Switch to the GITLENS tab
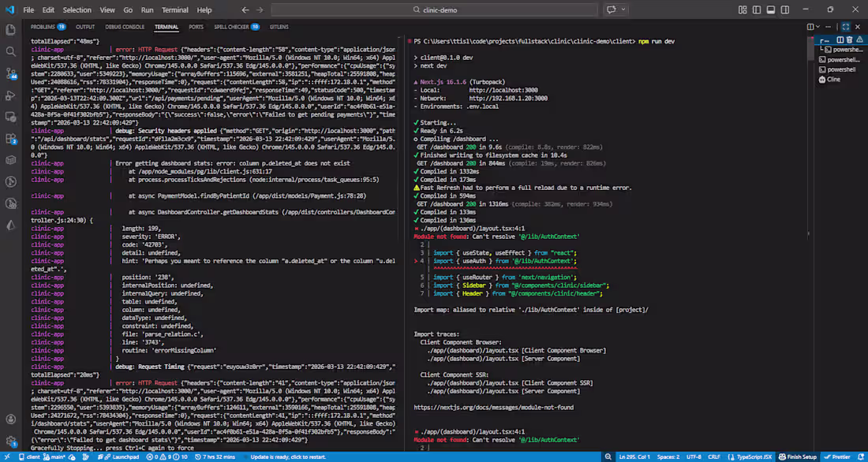This screenshot has width=868, height=462. coord(279,27)
